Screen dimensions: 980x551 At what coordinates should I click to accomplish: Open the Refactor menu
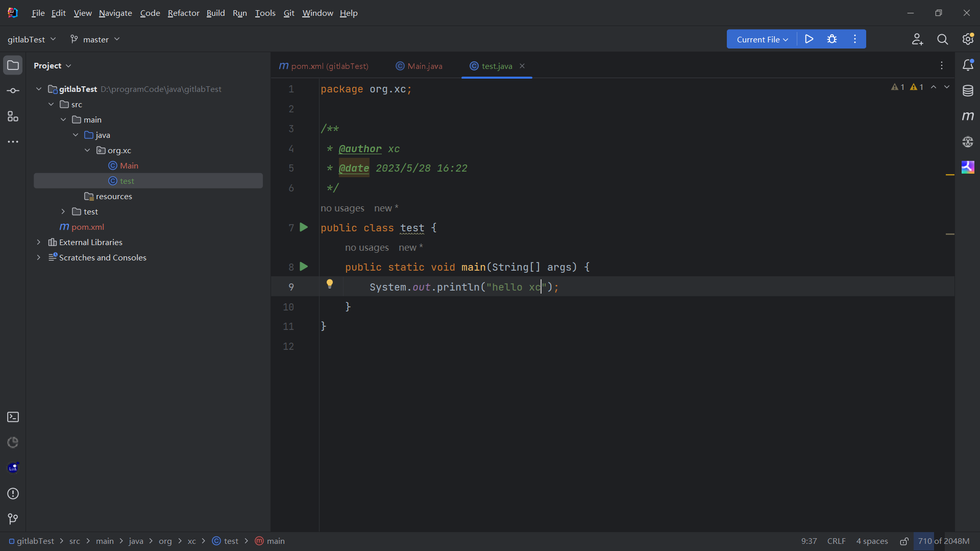(183, 13)
